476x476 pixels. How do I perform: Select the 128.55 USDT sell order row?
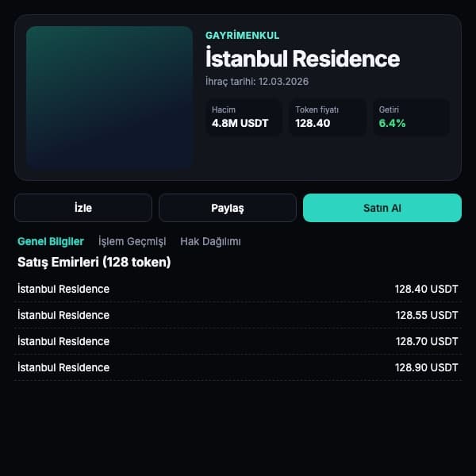click(238, 315)
